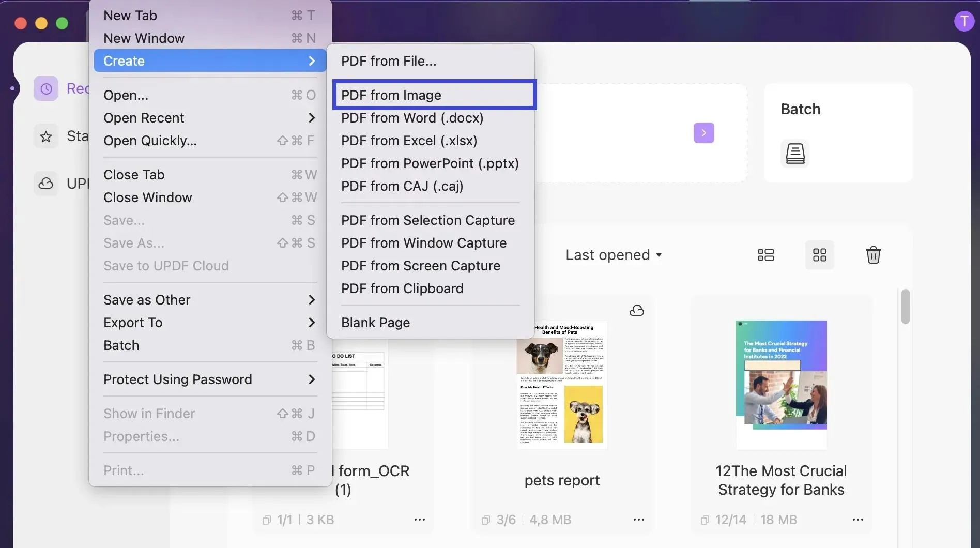Open UPDF Cloud from the sidebar icon
Image resolution: width=980 pixels, height=548 pixels.
coord(45,184)
